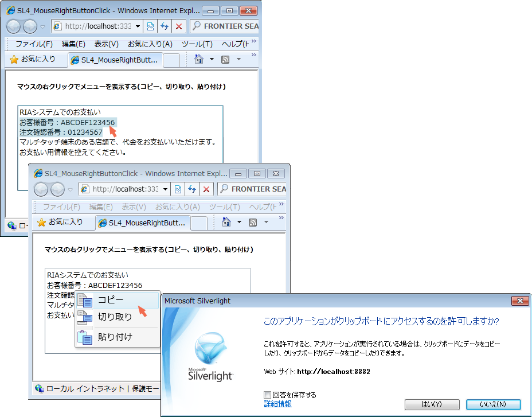Screen dimensions: 532x417
Task: Open 編集(E) menu in top window
Action: (x=73, y=44)
